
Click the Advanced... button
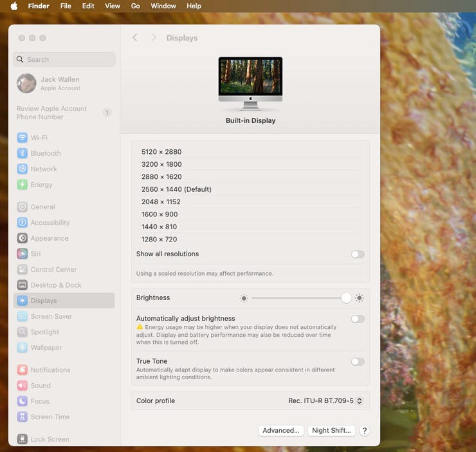tap(281, 430)
